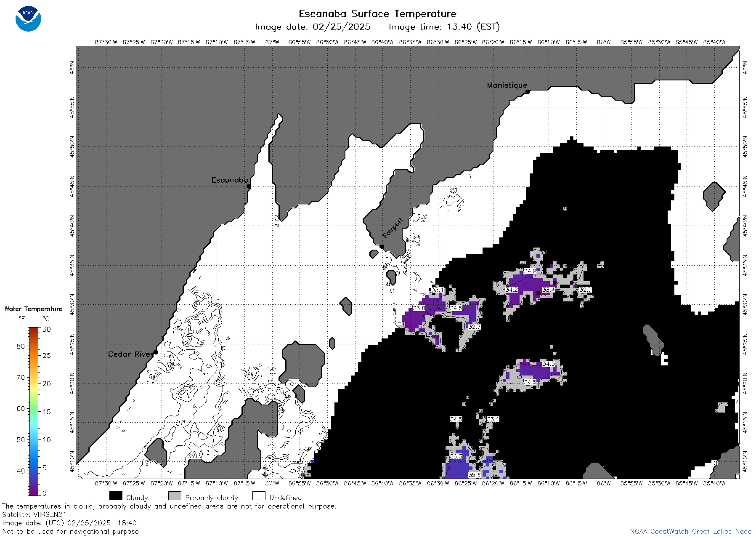Click the 80 Fahrenheit tick on the scale

pos(21,346)
